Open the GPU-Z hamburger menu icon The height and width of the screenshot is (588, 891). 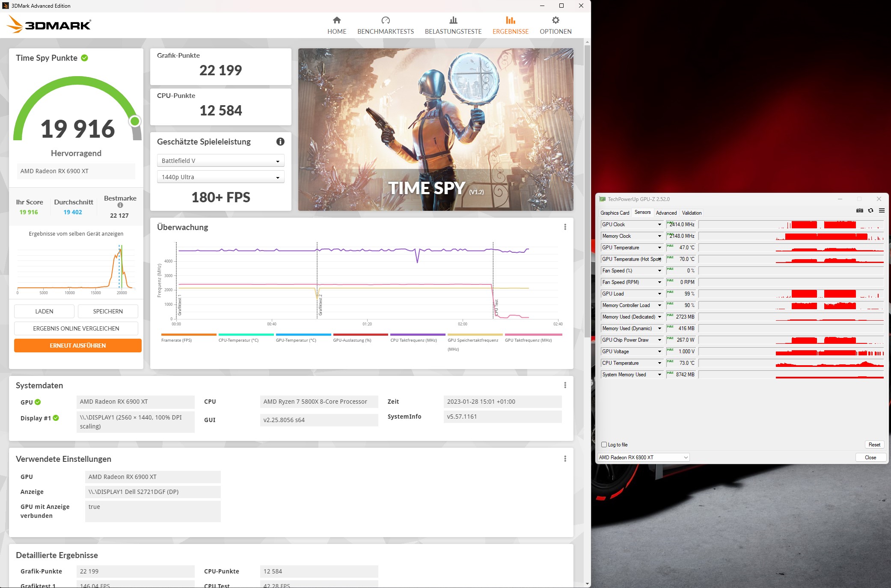pos(882,210)
